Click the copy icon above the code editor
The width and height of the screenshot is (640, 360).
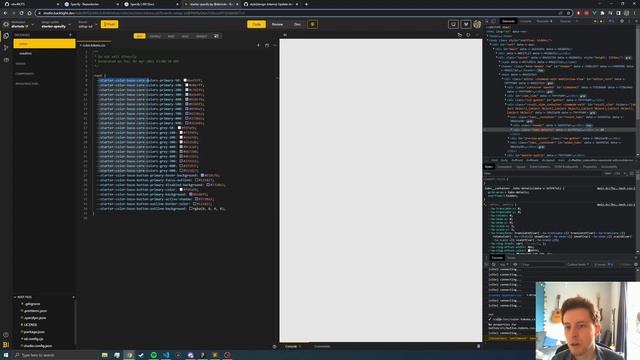(x=267, y=45)
